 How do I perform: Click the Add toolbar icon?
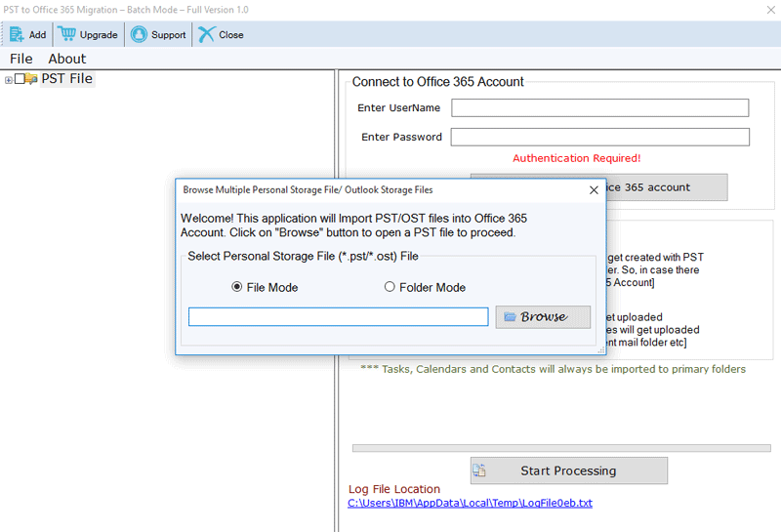click(x=17, y=34)
